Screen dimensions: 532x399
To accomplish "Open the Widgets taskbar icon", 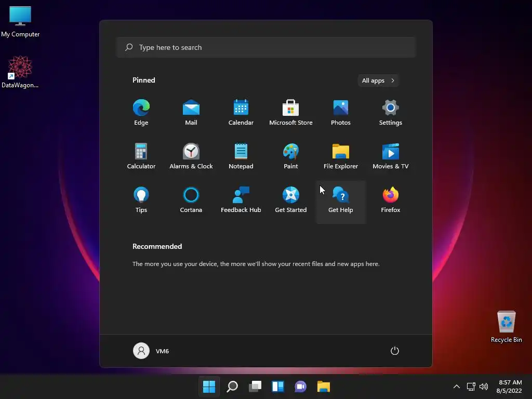I will 278,387.
